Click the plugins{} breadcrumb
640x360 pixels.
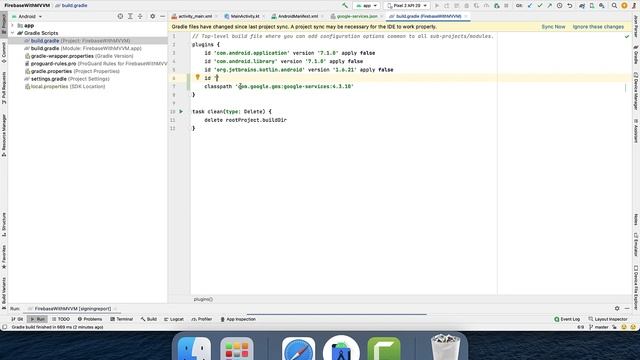[x=203, y=299]
